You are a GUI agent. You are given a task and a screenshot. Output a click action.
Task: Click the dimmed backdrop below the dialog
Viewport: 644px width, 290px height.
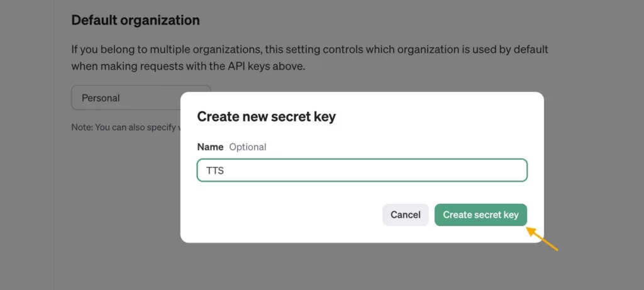coord(362,267)
